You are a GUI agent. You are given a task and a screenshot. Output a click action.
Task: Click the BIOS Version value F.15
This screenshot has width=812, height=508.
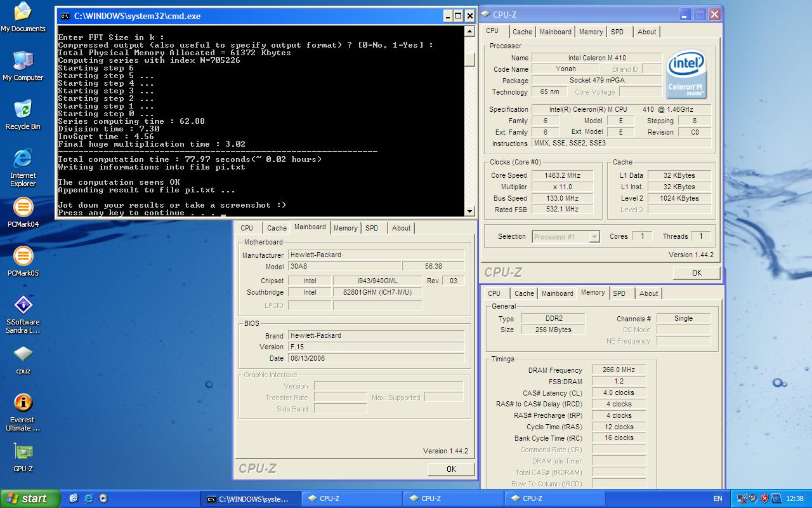click(376, 347)
